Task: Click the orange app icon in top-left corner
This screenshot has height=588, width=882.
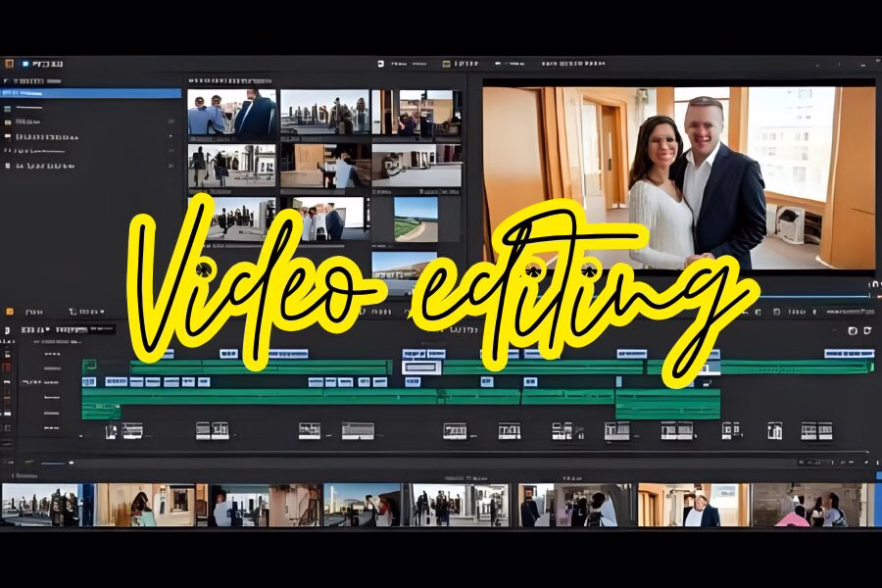Action: tap(8, 64)
